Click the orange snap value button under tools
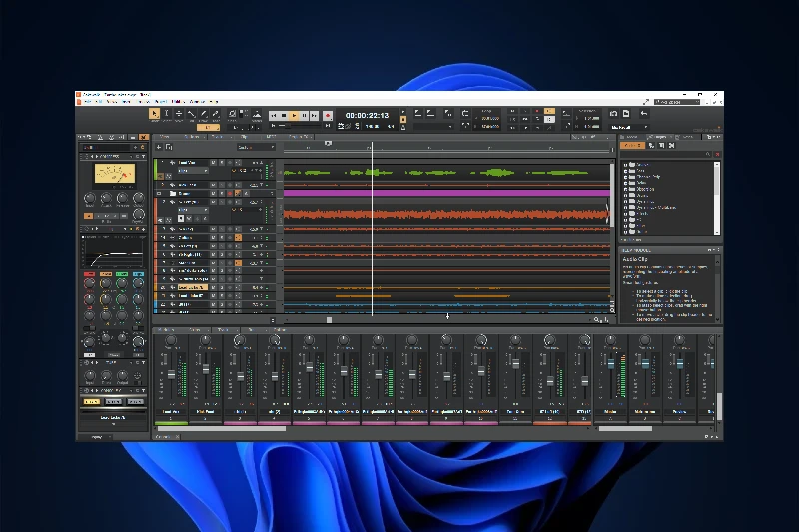Image resolution: width=799 pixels, height=532 pixels. point(208,127)
